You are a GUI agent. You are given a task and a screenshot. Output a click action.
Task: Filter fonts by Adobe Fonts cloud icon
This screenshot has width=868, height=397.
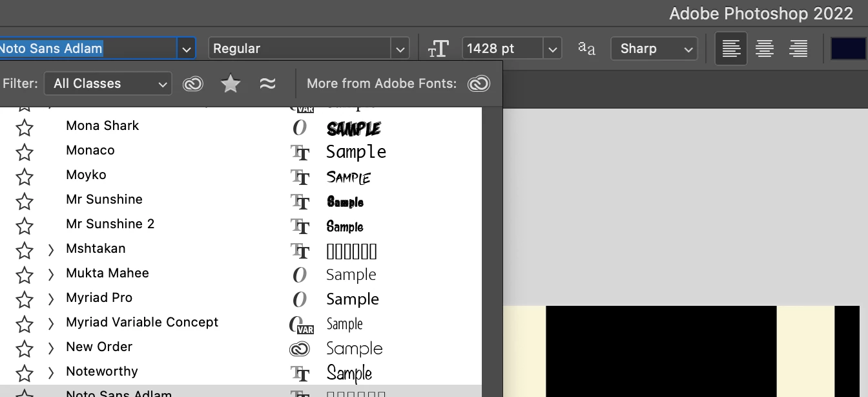click(x=192, y=83)
